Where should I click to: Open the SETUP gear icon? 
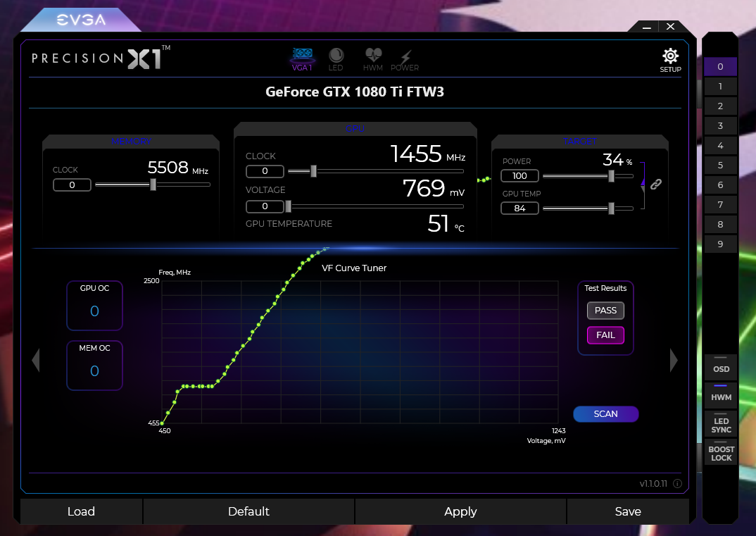pyautogui.click(x=670, y=60)
